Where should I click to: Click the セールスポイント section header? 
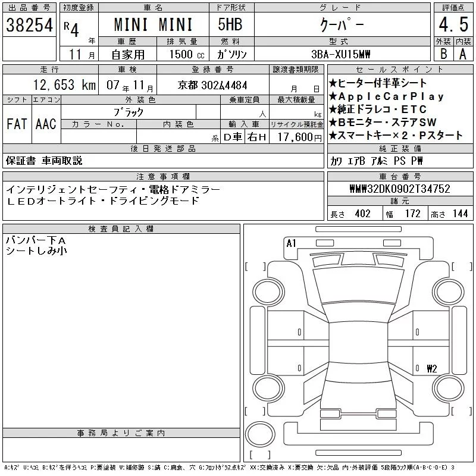400,70
